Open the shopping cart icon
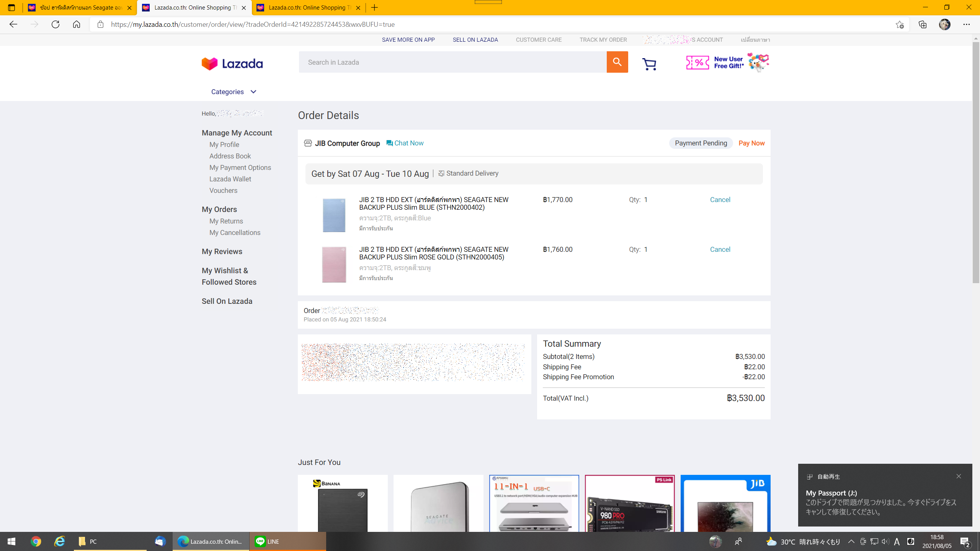Screen dimensions: 980x551 click(649, 64)
